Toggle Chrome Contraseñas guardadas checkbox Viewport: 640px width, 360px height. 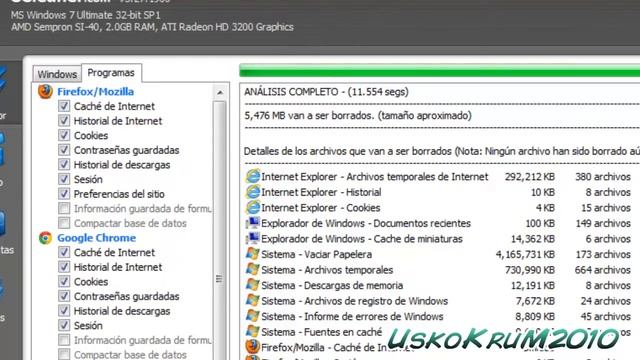pyautogui.click(x=64, y=296)
